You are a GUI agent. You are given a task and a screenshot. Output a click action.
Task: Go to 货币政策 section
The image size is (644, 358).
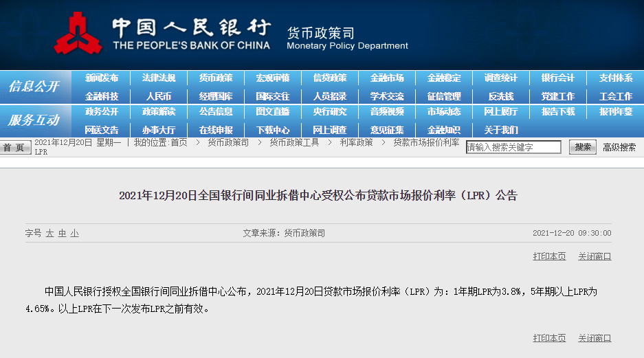coord(216,78)
